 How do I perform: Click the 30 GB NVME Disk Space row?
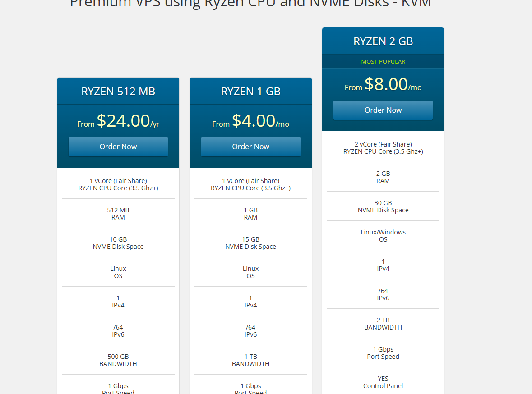(x=383, y=206)
